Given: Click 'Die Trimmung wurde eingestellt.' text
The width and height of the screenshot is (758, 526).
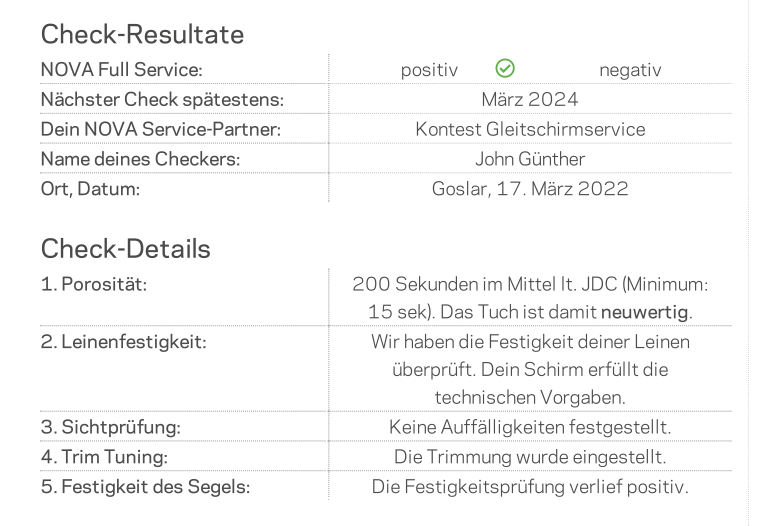Looking at the screenshot, I should [x=530, y=457].
